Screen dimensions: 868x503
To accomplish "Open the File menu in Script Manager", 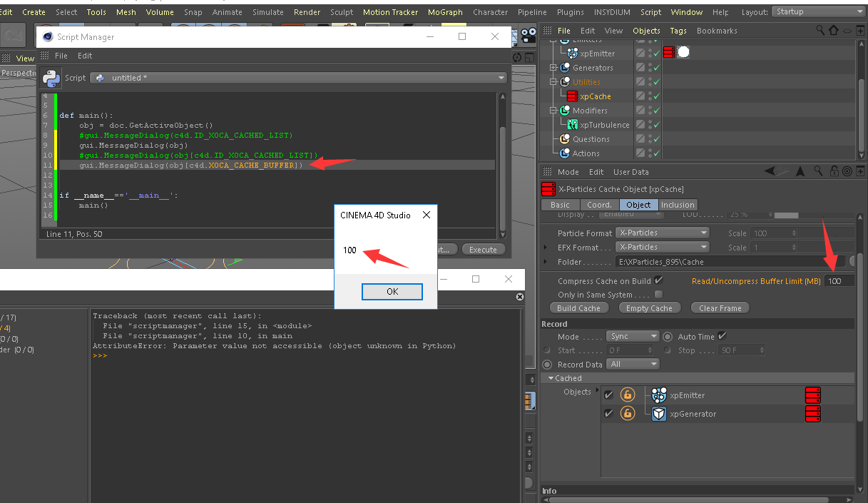I will (61, 56).
